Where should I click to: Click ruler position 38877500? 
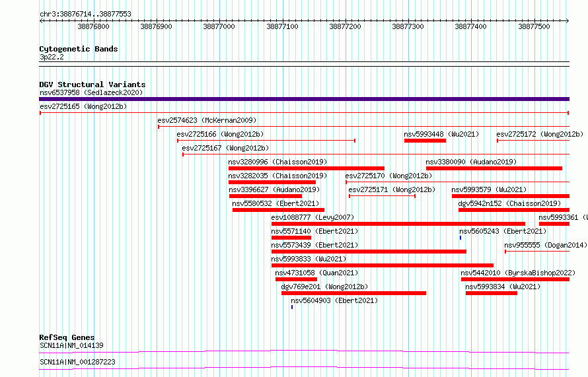click(x=534, y=26)
